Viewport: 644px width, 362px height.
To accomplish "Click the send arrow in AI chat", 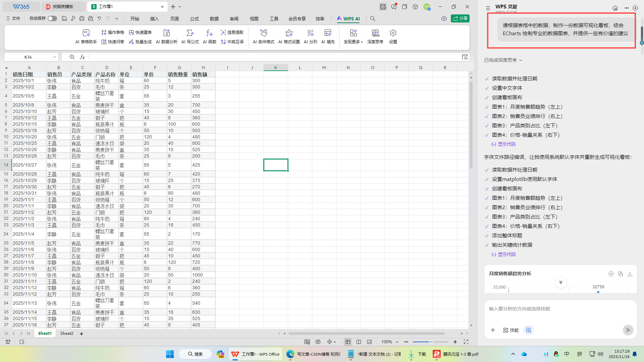I will pyautogui.click(x=628, y=330).
